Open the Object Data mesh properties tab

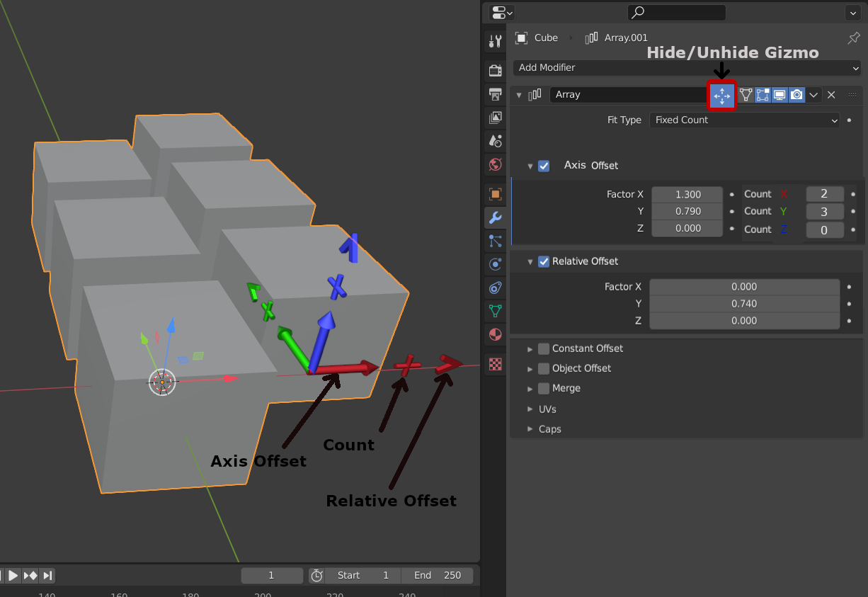click(x=496, y=310)
